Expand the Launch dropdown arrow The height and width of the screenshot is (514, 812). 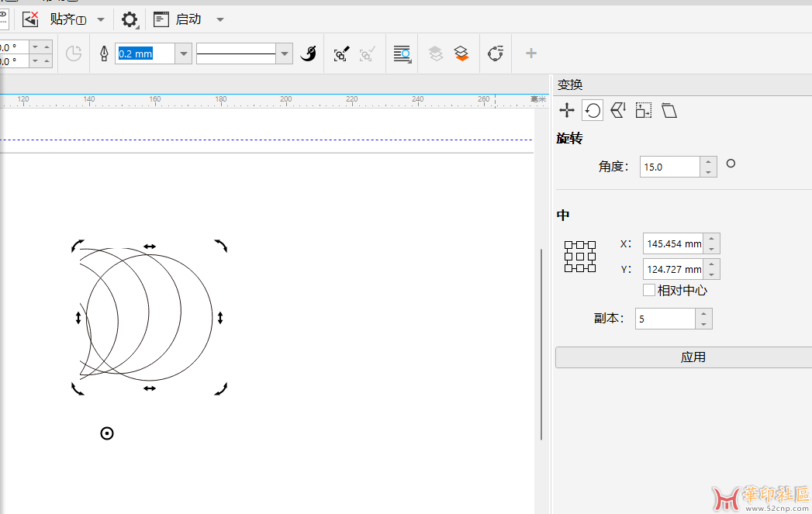tap(220, 19)
